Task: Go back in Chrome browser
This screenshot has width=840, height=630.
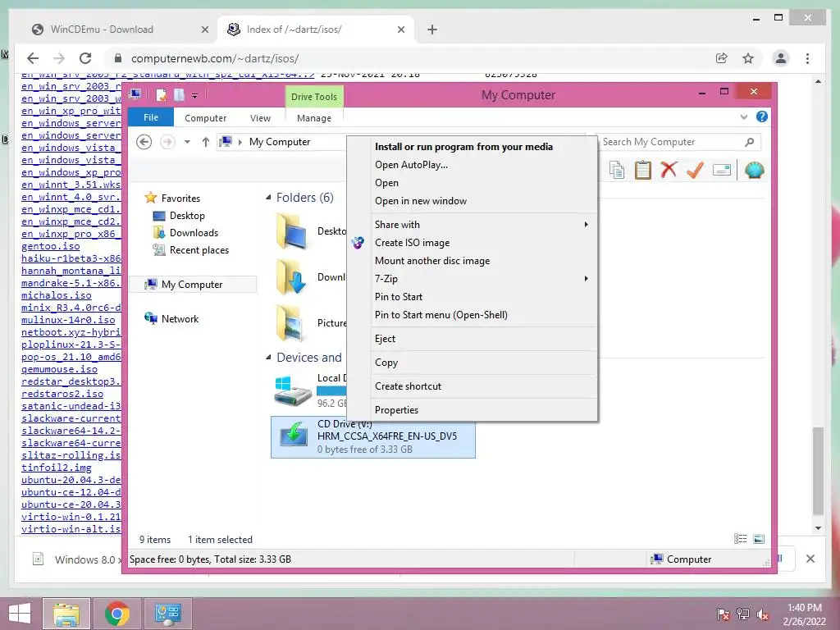Action: point(33,58)
